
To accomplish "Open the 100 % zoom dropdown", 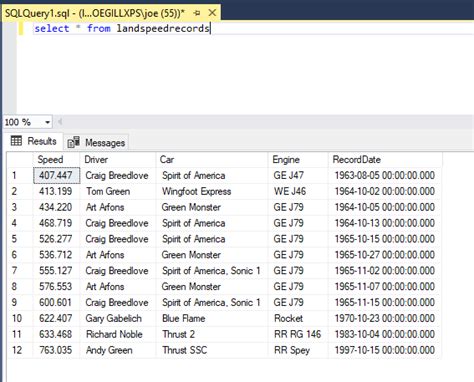I will [48, 122].
